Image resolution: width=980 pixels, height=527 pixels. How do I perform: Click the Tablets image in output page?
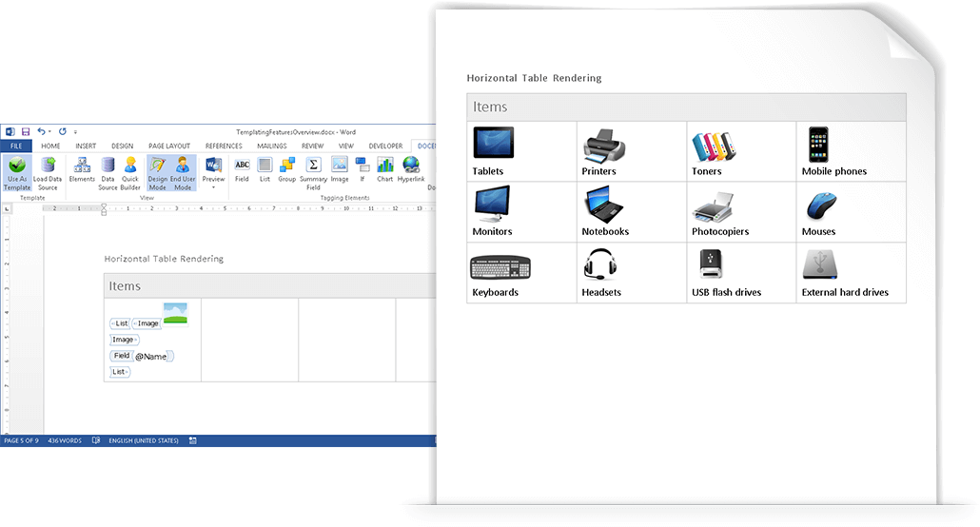point(494,143)
